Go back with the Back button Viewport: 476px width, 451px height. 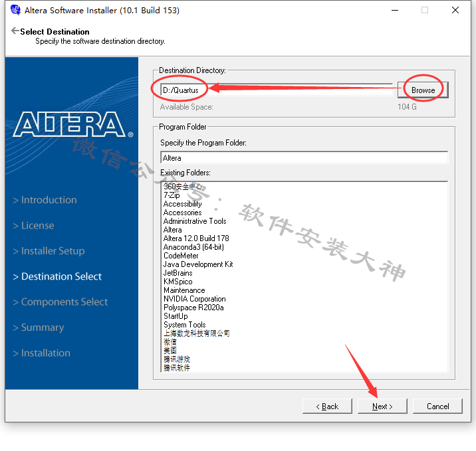pyautogui.click(x=327, y=406)
